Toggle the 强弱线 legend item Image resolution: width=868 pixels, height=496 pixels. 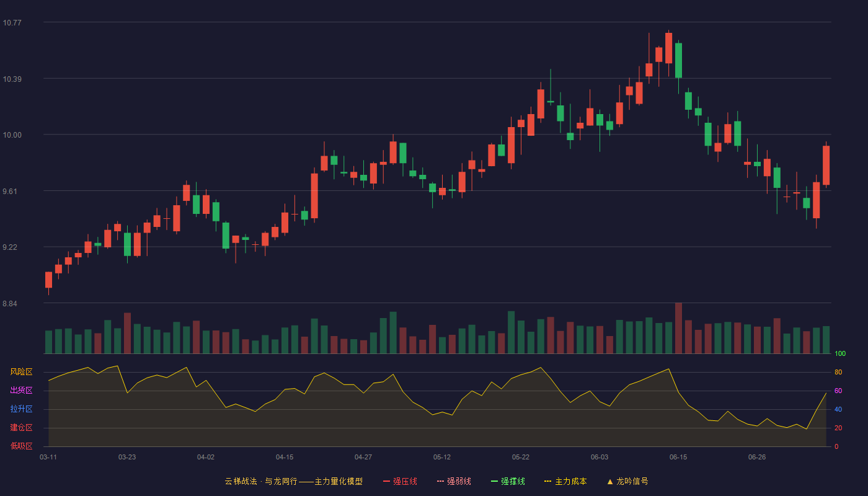pos(454,481)
